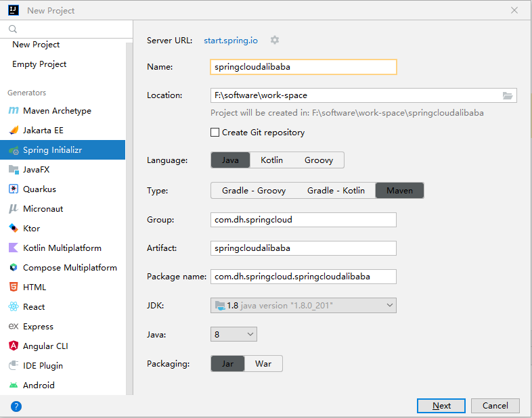Click the generators list scrollbar
The height and width of the screenshot is (418, 532).
click(x=129, y=217)
